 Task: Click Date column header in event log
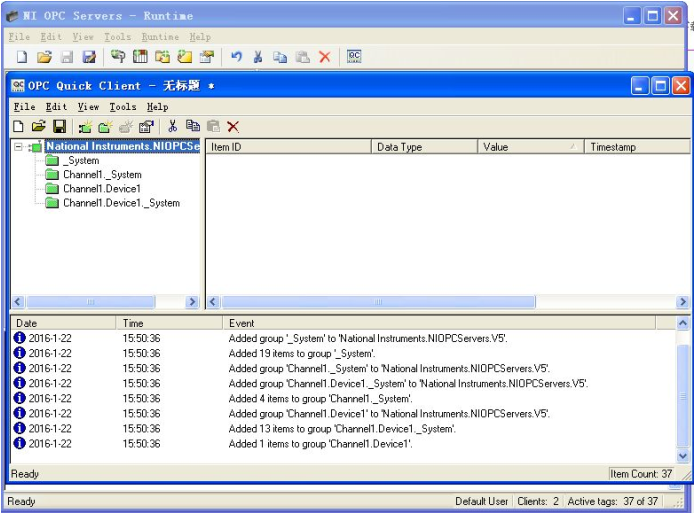(63, 323)
